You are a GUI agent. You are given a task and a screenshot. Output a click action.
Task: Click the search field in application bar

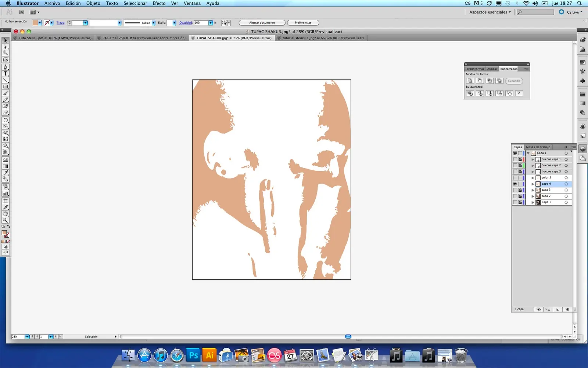tap(535, 12)
